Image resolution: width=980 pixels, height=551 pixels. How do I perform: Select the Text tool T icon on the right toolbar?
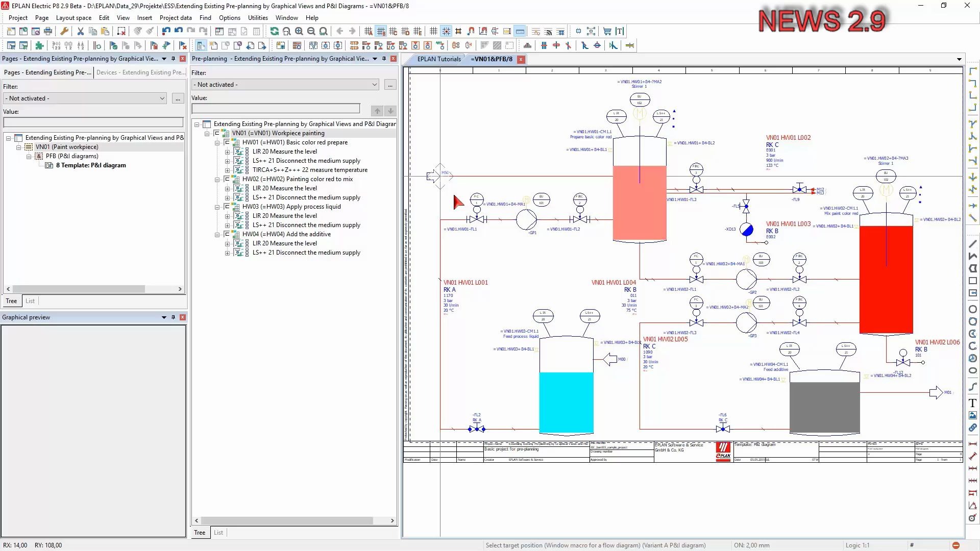[973, 403]
